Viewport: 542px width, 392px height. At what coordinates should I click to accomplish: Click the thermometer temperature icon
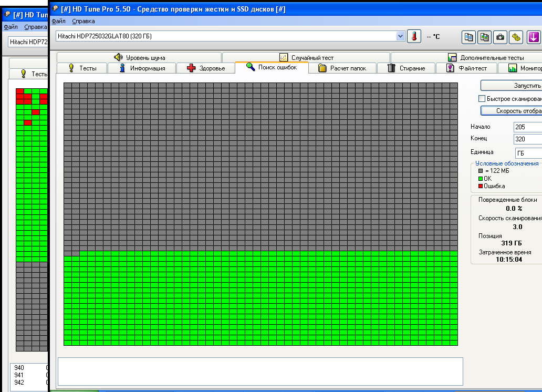coord(414,37)
